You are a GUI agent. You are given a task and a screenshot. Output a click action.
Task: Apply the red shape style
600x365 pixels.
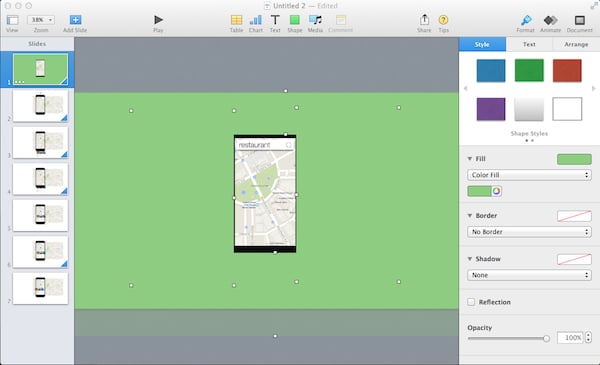pos(567,70)
